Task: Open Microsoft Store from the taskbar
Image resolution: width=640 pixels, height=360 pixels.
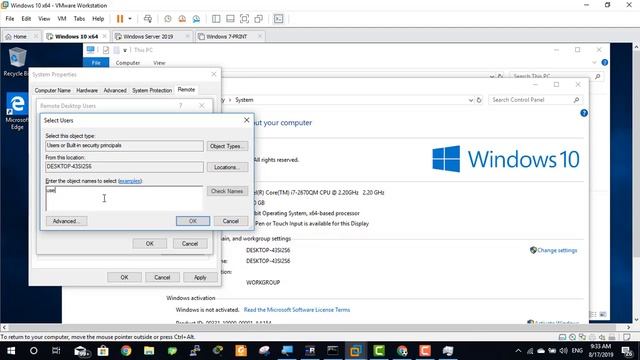Action: 103,351
